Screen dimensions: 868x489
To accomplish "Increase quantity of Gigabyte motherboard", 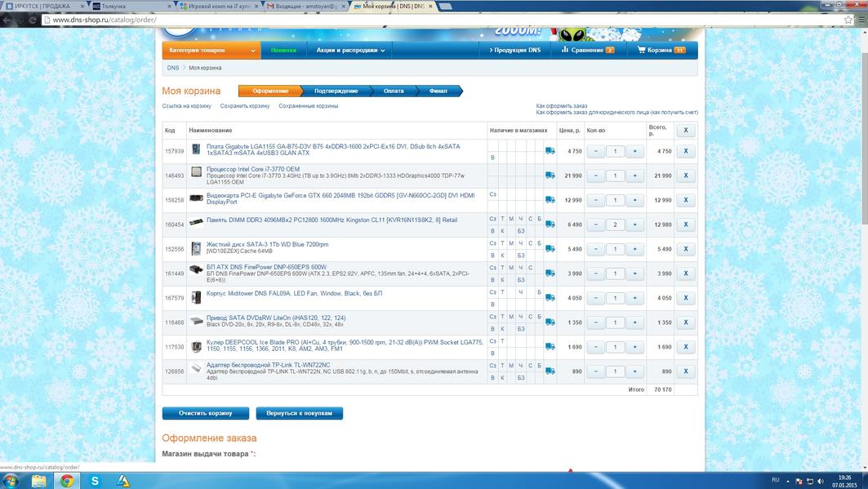I will 635,151.
